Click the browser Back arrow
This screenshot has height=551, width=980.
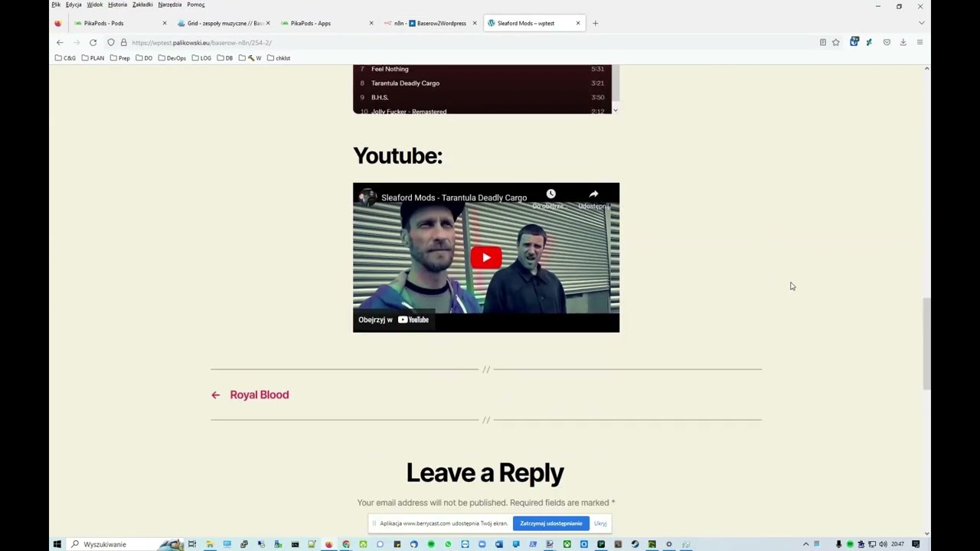pos(60,43)
